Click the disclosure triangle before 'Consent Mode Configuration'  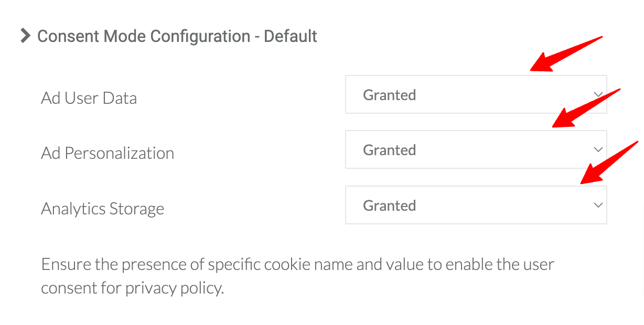click(24, 36)
